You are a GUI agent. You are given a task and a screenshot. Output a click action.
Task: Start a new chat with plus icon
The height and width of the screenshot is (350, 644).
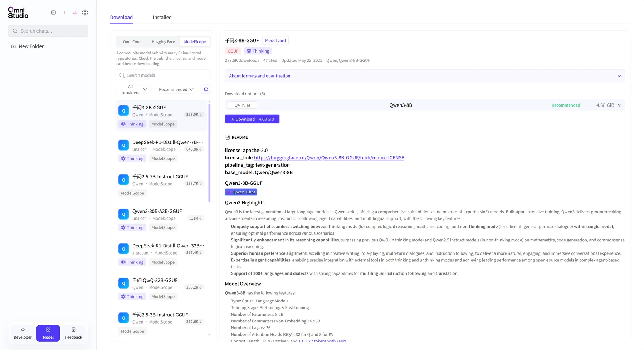coord(65,13)
